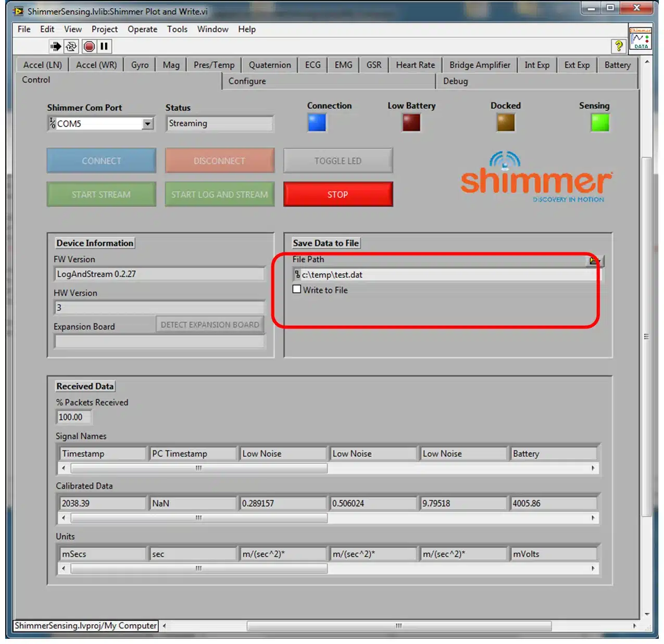Click the blue Connection indicator LED

(317, 123)
